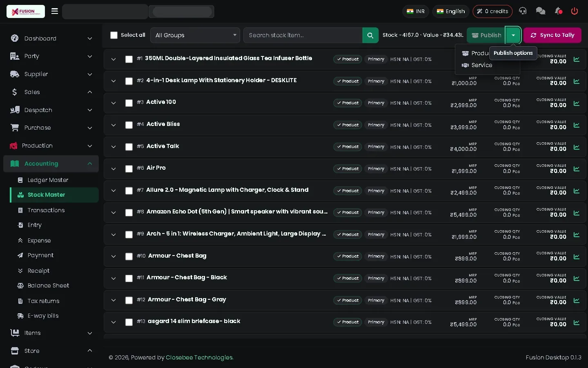The image size is (588, 368).
Task: Open chart icon for 4-in-1 Desk Lamp row
Action: (577, 81)
